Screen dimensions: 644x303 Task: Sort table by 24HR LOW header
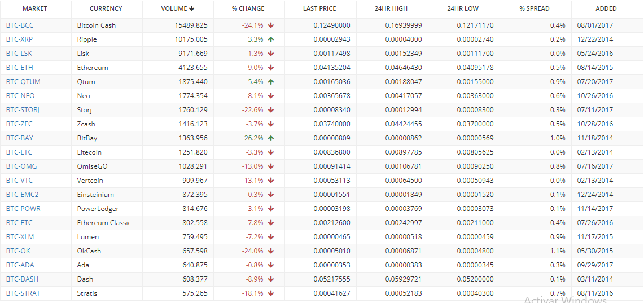[463, 8]
